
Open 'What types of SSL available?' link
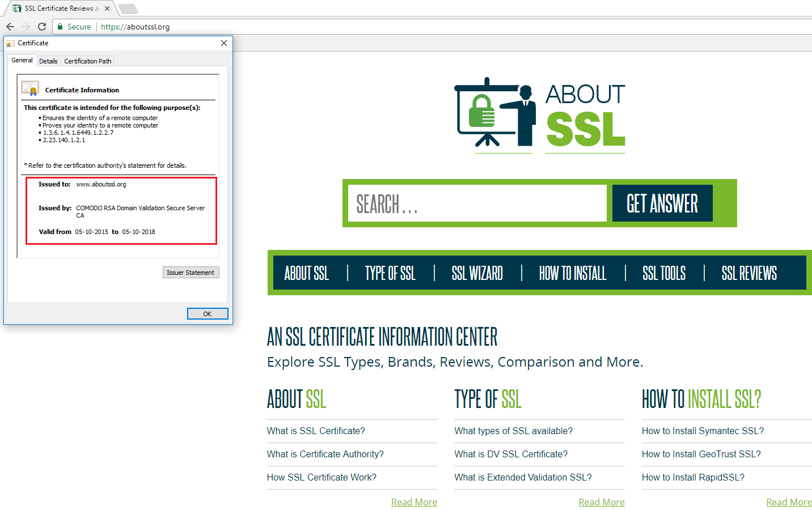point(514,431)
